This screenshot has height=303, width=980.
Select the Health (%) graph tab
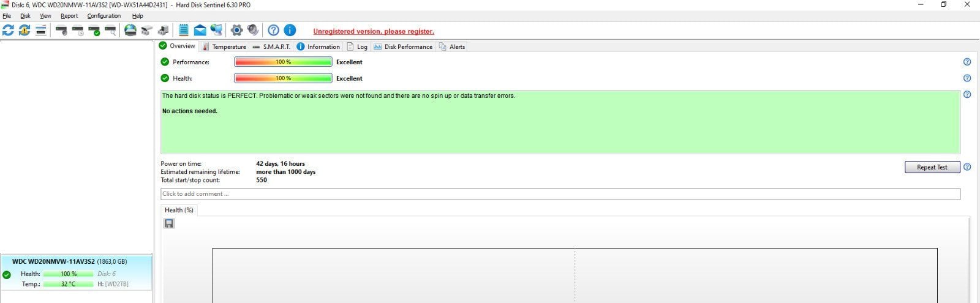[179, 210]
